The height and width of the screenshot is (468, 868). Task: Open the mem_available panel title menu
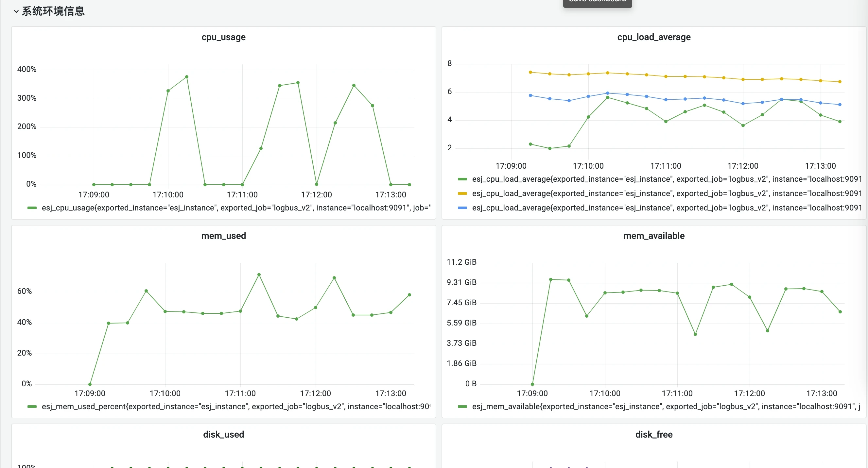[654, 236]
